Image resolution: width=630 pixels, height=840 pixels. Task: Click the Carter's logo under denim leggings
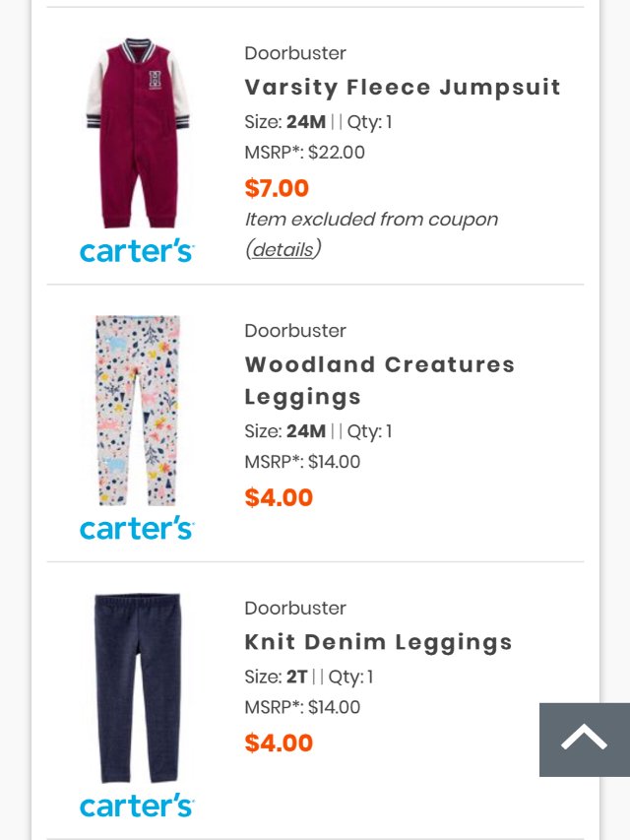tap(137, 807)
